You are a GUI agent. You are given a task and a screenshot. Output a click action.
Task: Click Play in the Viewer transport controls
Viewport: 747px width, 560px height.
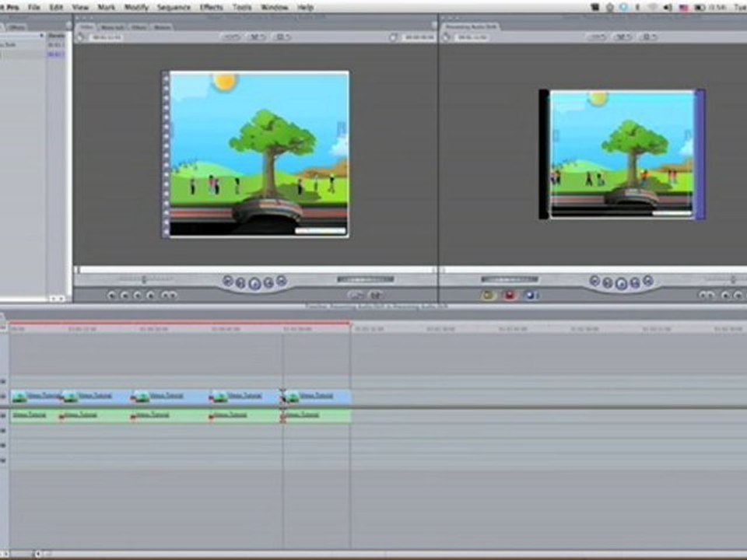coord(254,283)
